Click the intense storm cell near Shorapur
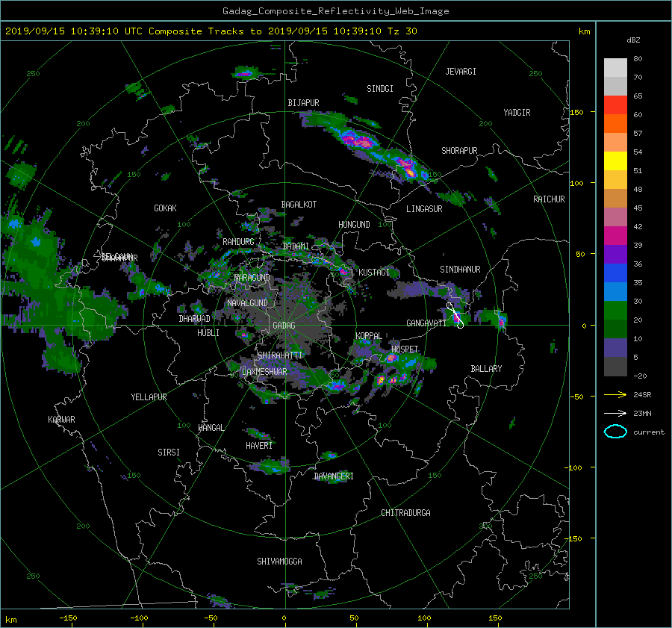The height and width of the screenshot is (628, 672). click(x=408, y=167)
